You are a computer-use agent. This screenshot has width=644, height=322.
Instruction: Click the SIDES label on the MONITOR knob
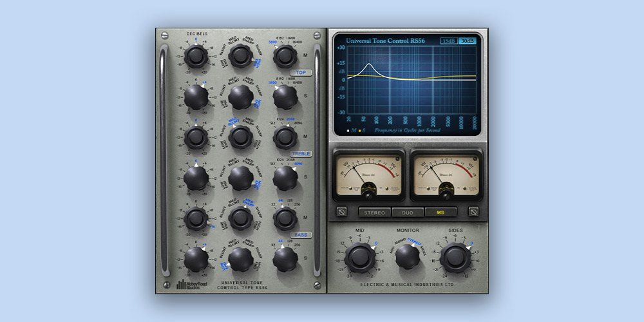pos(424,251)
